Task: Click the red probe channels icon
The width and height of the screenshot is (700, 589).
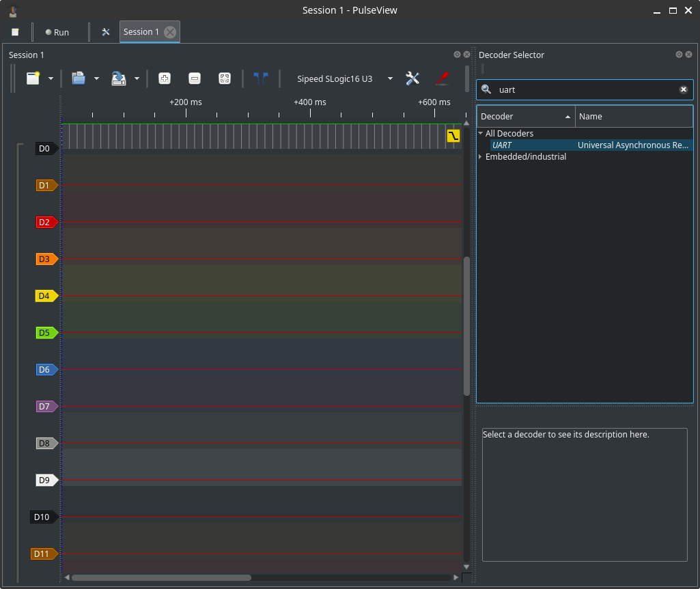Action: tap(442, 78)
